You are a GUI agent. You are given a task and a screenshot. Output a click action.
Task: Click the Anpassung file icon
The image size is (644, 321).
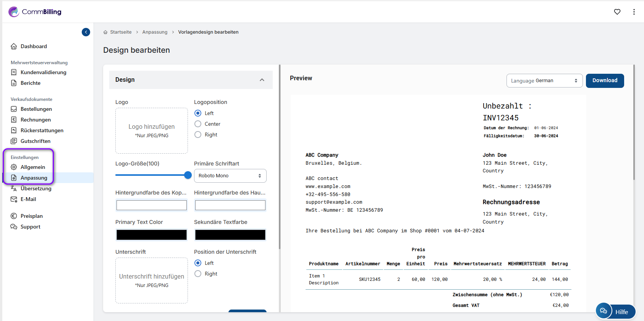(x=14, y=178)
